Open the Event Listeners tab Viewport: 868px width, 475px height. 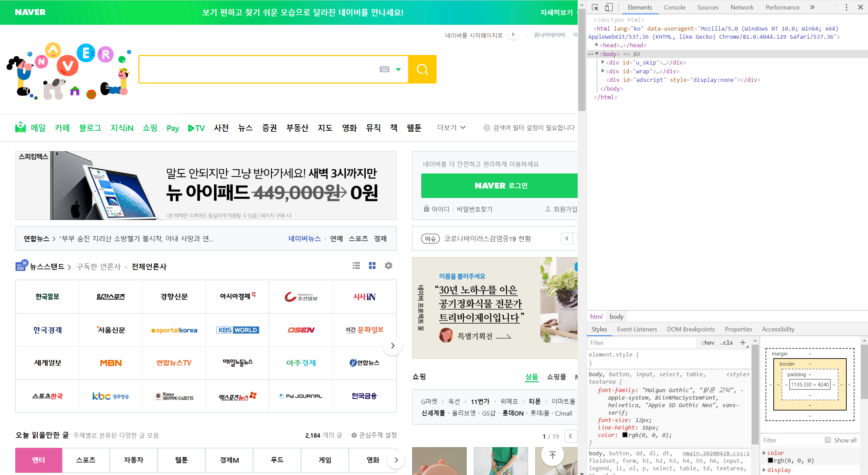pyautogui.click(x=637, y=329)
